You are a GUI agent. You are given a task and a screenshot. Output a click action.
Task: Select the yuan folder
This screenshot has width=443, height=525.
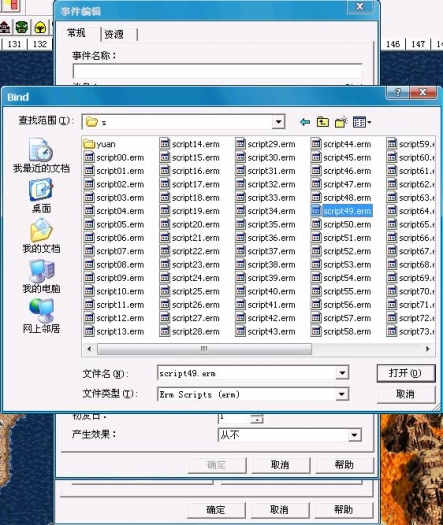(x=99, y=144)
